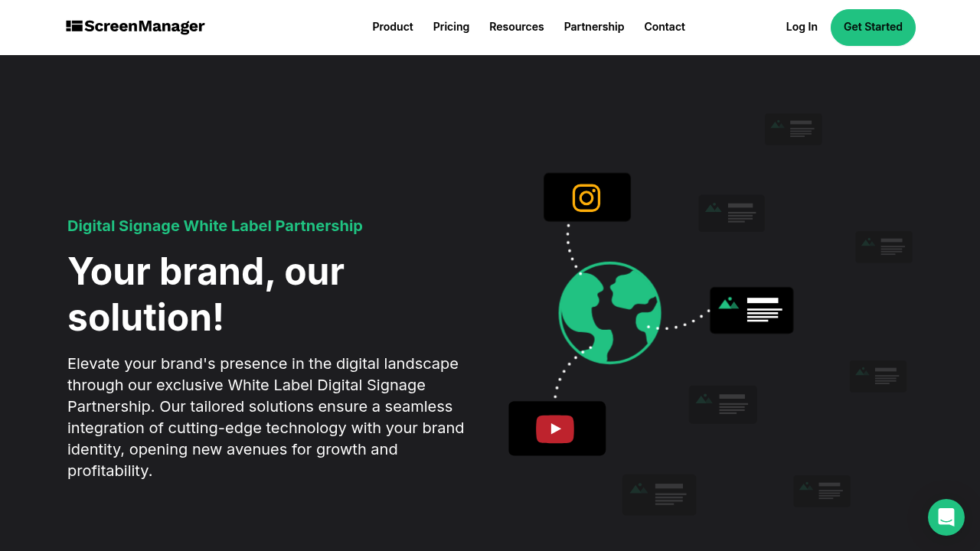Go to the Pricing page
Image resolution: width=980 pixels, height=551 pixels.
pos(451,27)
